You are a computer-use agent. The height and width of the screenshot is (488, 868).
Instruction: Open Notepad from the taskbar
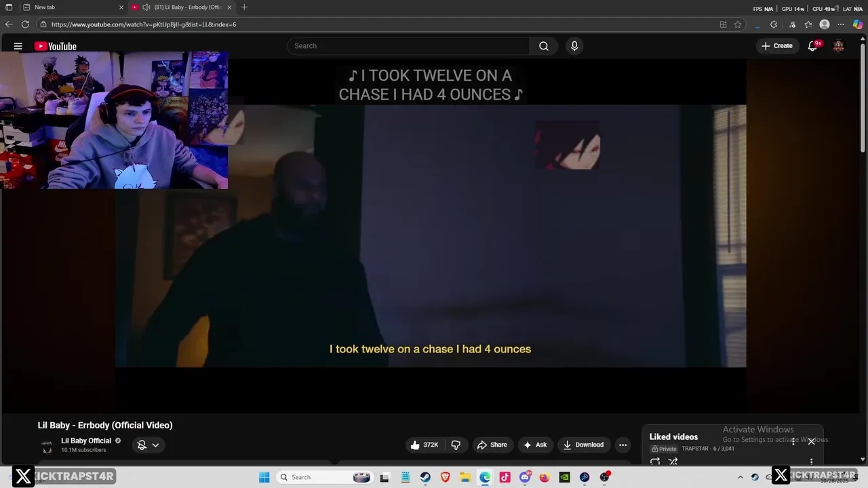coord(405,477)
